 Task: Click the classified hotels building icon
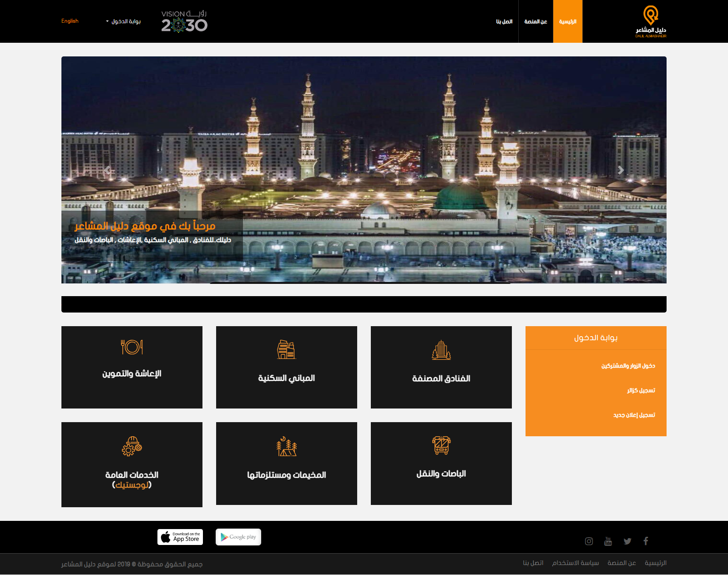(441, 350)
